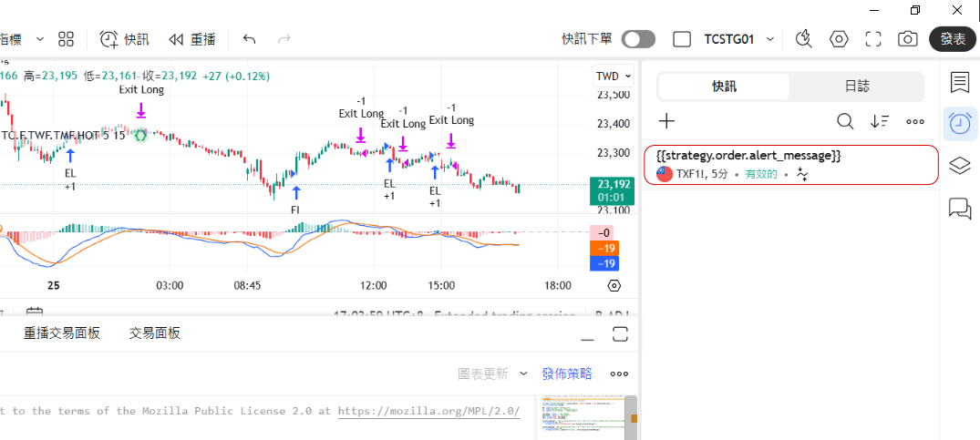The width and height of the screenshot is (980, 440).
Task: Open the layout templates grid icon
Action: 66,39
